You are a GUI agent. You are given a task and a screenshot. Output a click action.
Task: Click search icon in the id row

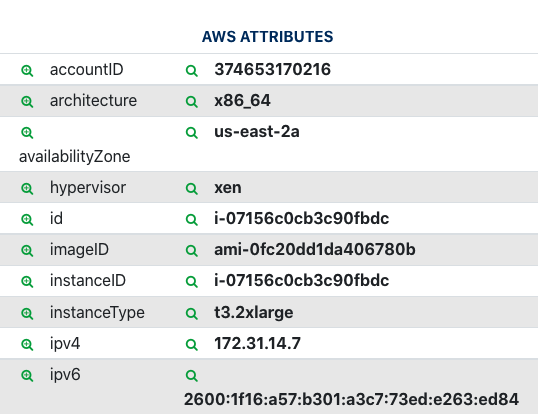pyautogui.click(x=192, y=219)
